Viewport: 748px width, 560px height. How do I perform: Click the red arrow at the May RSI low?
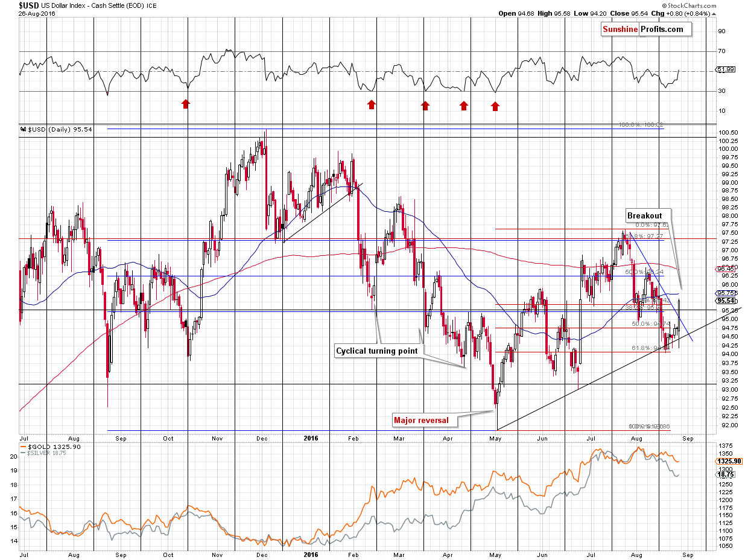pos(495,106)
